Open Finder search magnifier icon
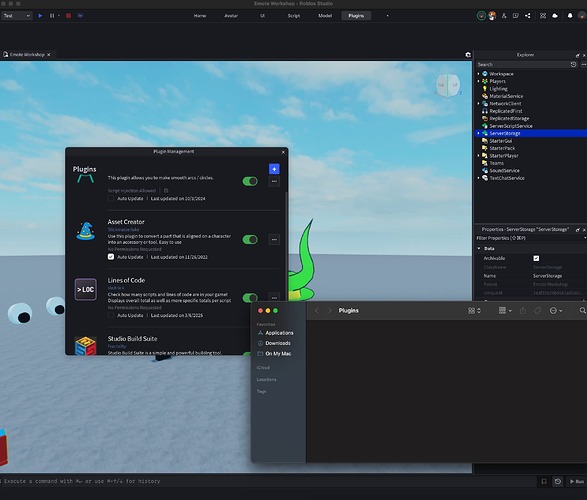Image resolution: width=587 pixels, height=500 pixels. tap(583, 311)
